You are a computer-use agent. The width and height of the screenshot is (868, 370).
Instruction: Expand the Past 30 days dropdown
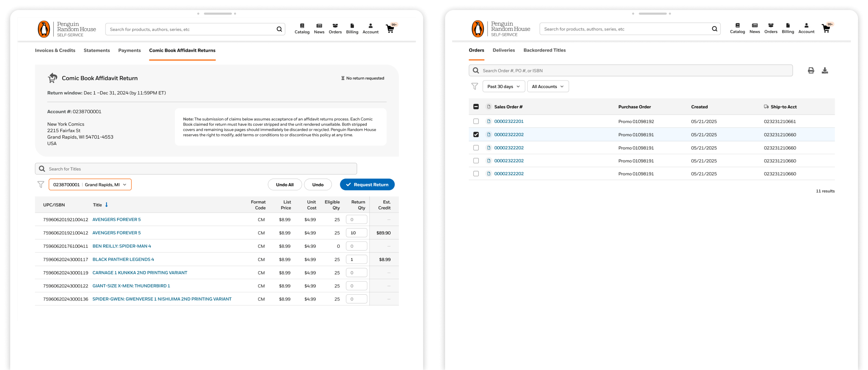click(x=504, y=86)
